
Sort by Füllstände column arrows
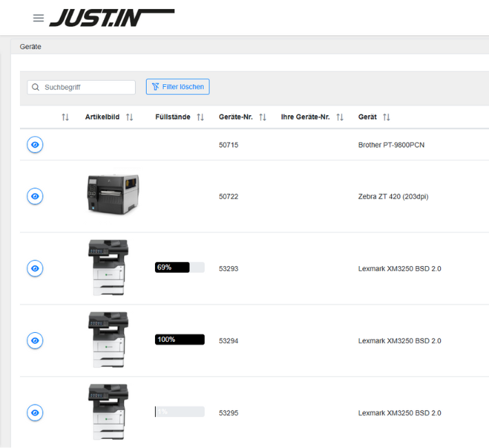[200, 117]
